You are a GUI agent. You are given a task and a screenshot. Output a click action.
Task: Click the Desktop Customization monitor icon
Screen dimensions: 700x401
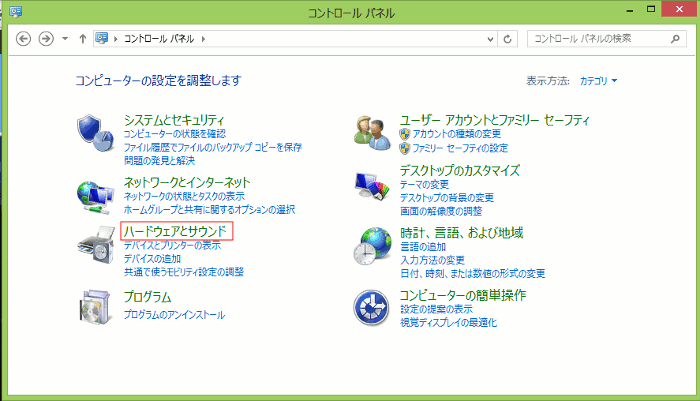[372, 186]
